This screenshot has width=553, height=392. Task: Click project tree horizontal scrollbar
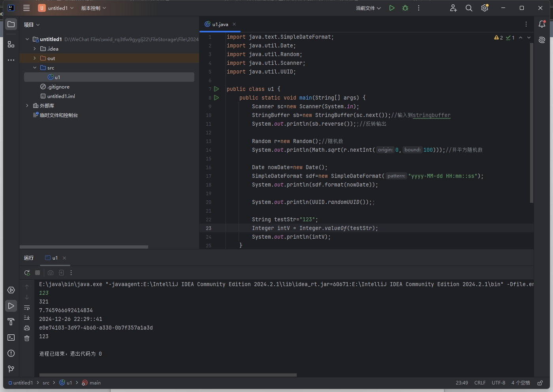click(x=84, y=247)
